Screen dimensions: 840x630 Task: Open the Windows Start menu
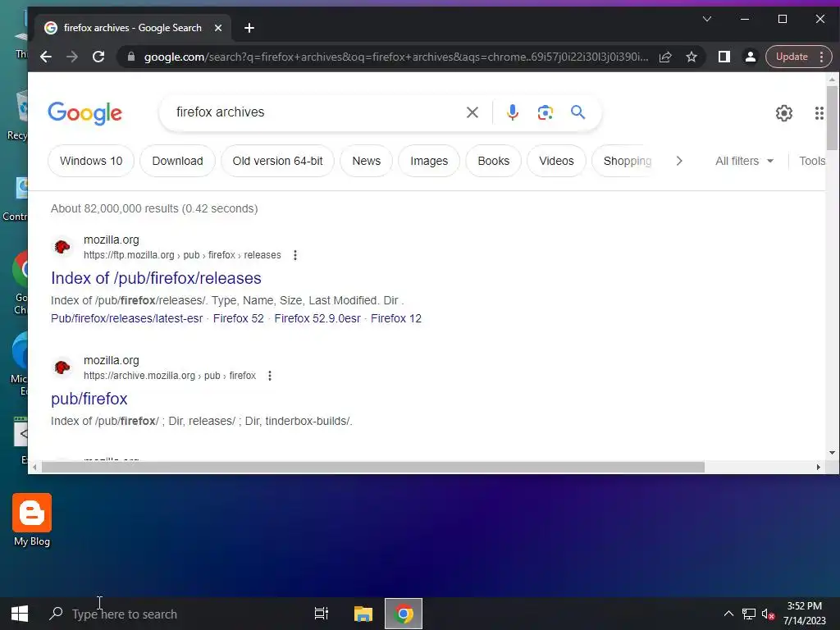click(x=20, y=614)
